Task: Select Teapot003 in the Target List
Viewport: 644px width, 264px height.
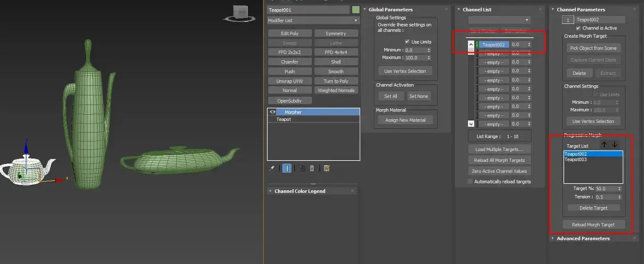Action: [593, 160]
